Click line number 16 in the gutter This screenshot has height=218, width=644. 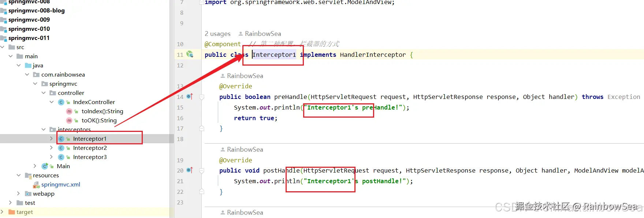tap(180, 118)
